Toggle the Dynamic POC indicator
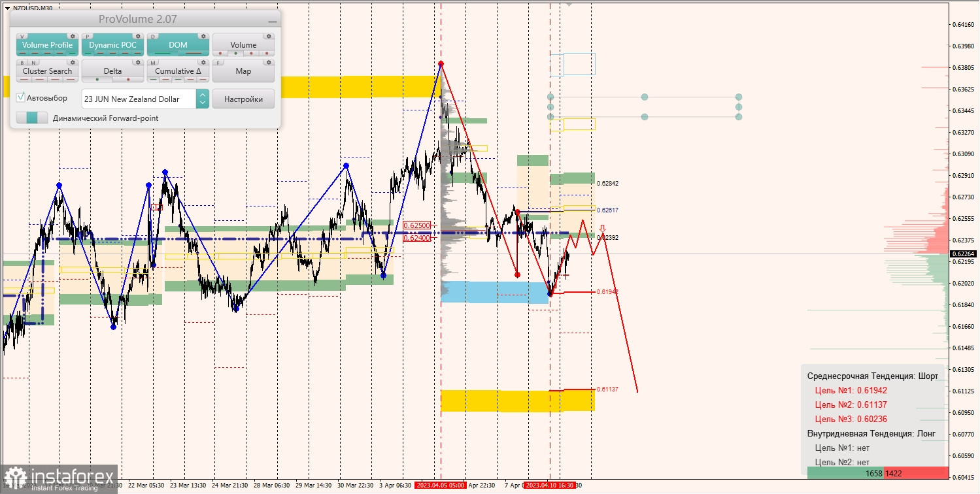Image resolution: width=980 pixels, height=494 pixels. coord(112,44)
